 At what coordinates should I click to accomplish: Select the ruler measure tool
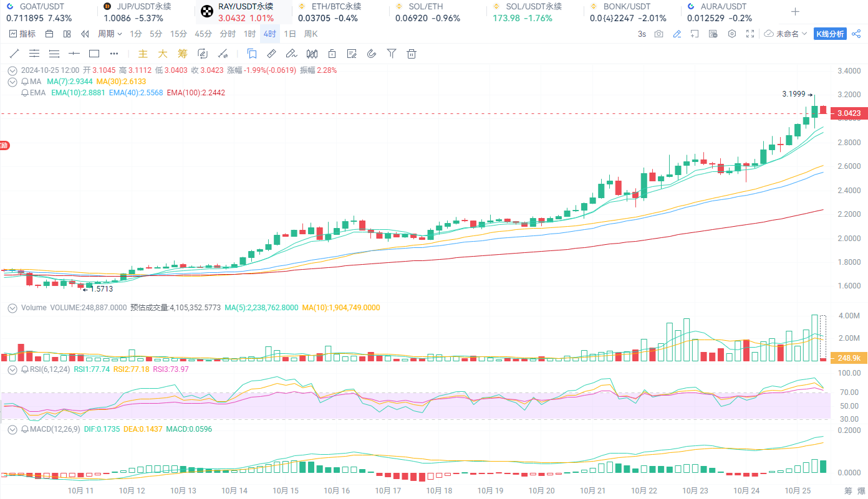(x=271, y=54)
